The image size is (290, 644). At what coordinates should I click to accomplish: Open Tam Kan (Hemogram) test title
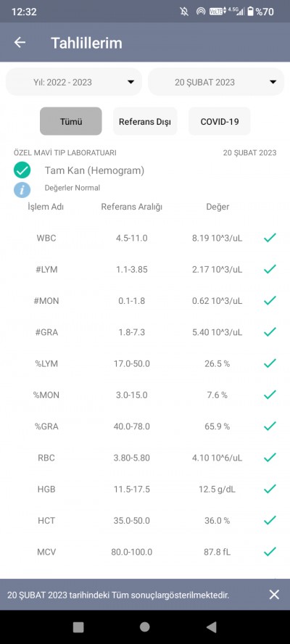(x=94, y=170)
